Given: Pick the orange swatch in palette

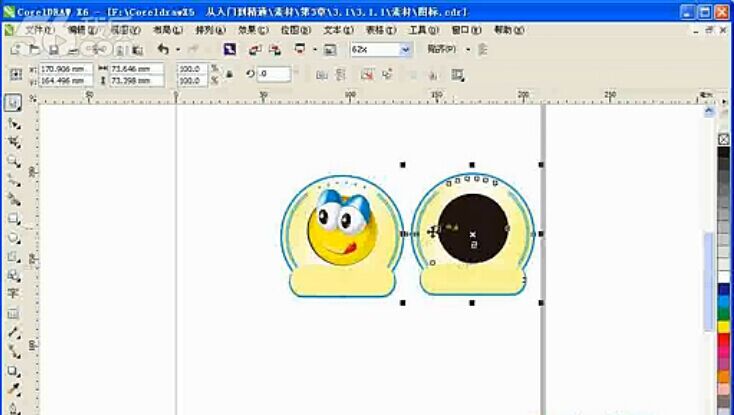Looking at the screenshot, I should coord(724,376).
